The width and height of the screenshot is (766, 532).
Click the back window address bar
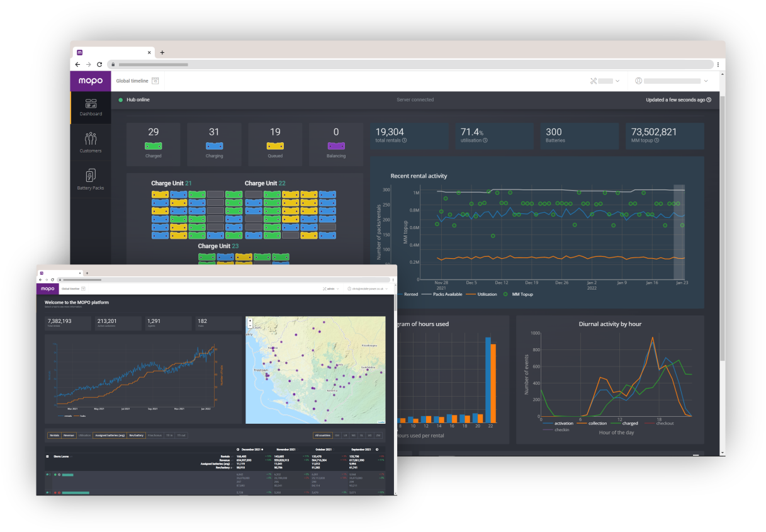(409, 64)
